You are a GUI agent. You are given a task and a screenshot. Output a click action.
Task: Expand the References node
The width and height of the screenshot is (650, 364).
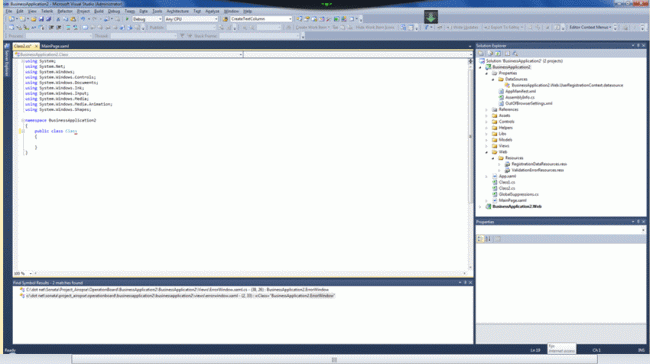(x=487, y=110)
